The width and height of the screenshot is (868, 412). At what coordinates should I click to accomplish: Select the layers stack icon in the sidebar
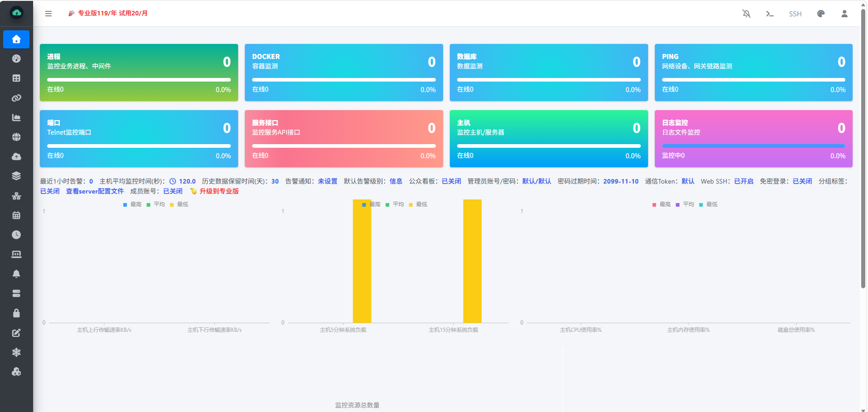(x=16, y=176)
